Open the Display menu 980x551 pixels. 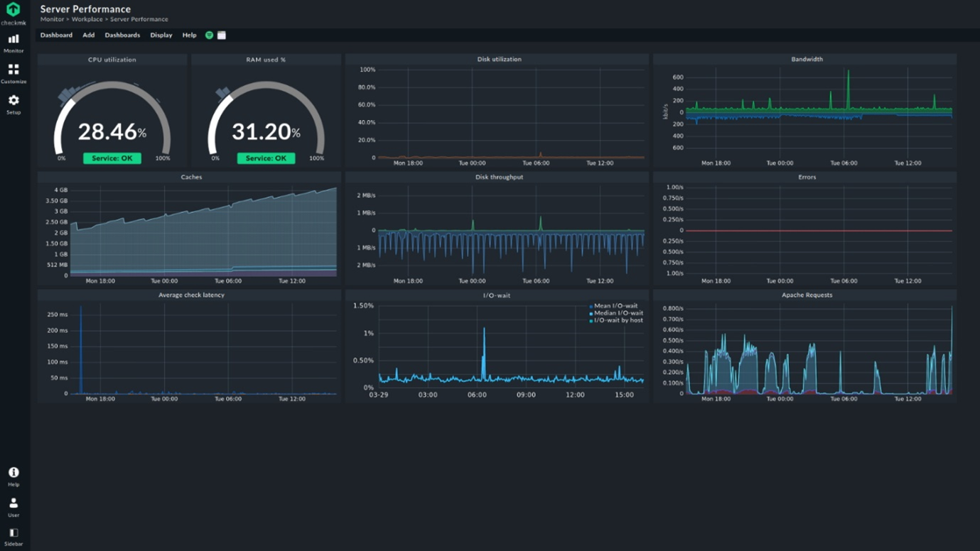(x=161, y=34)
